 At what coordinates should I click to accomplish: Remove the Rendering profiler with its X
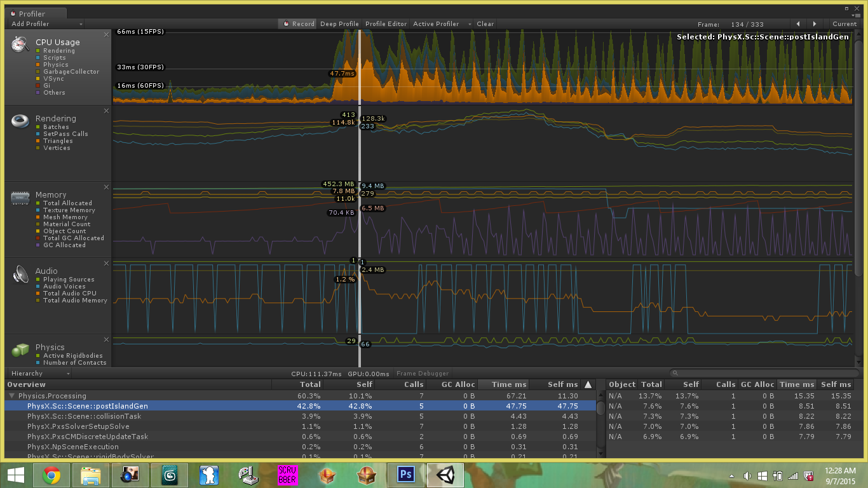click(107, 111)
